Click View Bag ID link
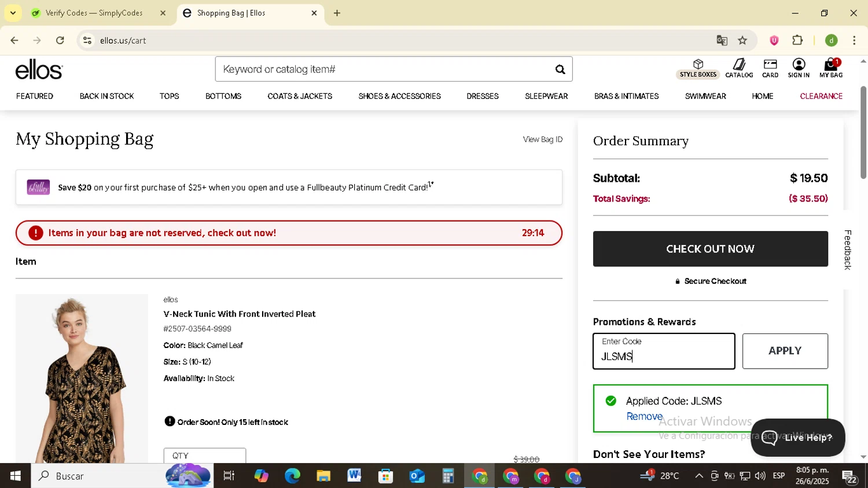Screen dimensions: 868x488 pyautogui.click(x=542, y=140)
